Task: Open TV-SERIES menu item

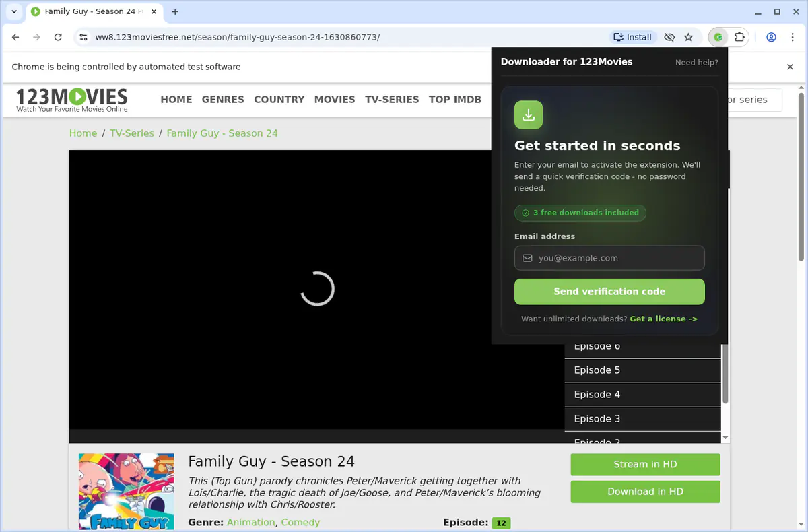Action: pyautogui.click(x=392, y=99)
